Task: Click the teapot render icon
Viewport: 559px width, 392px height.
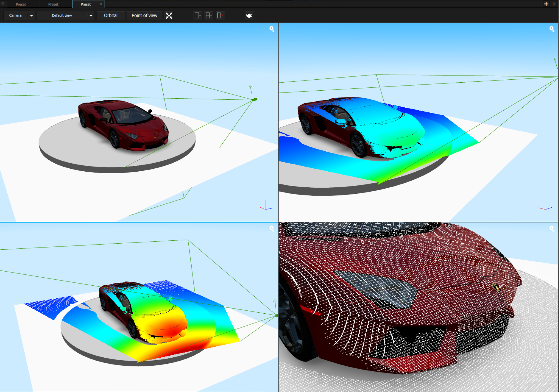Action: click(x=249, y=16)
